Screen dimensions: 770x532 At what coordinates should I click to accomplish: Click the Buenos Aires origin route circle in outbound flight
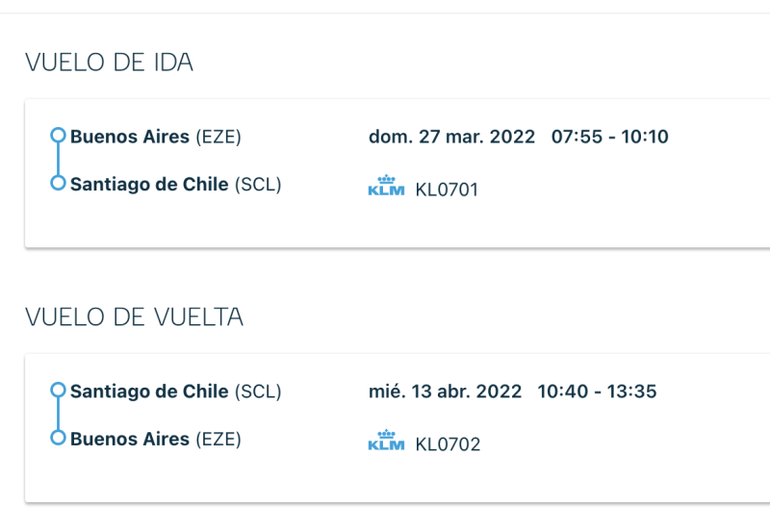point(58,135)
